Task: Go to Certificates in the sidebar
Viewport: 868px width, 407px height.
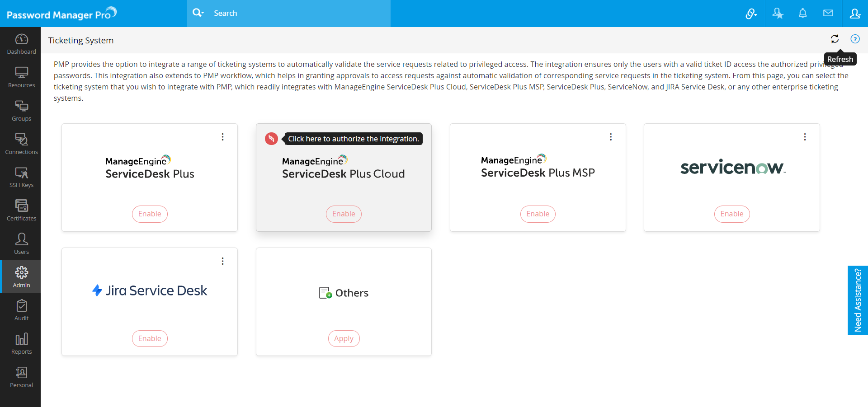Action: 21,211
